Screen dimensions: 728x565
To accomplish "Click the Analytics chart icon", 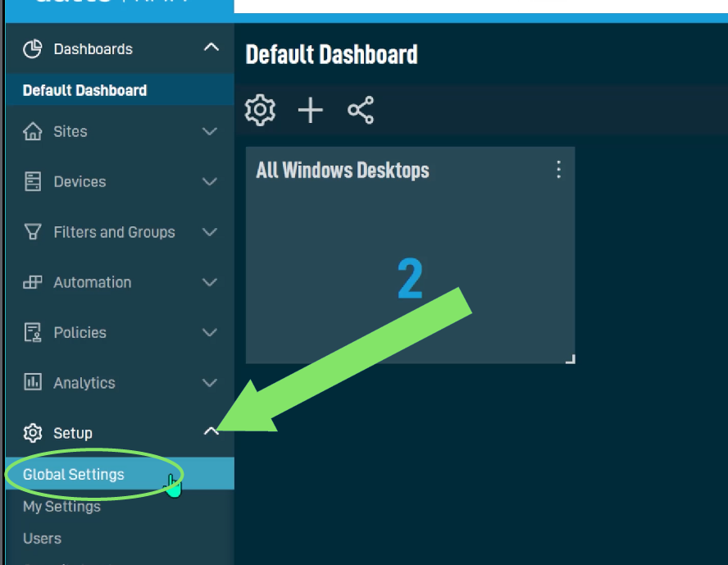I will pyautogui.click(x=33, y=382).
